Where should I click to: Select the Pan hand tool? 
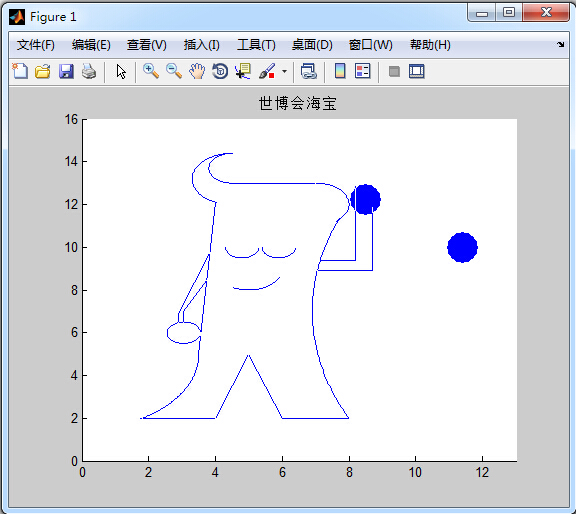coord(197,71)
